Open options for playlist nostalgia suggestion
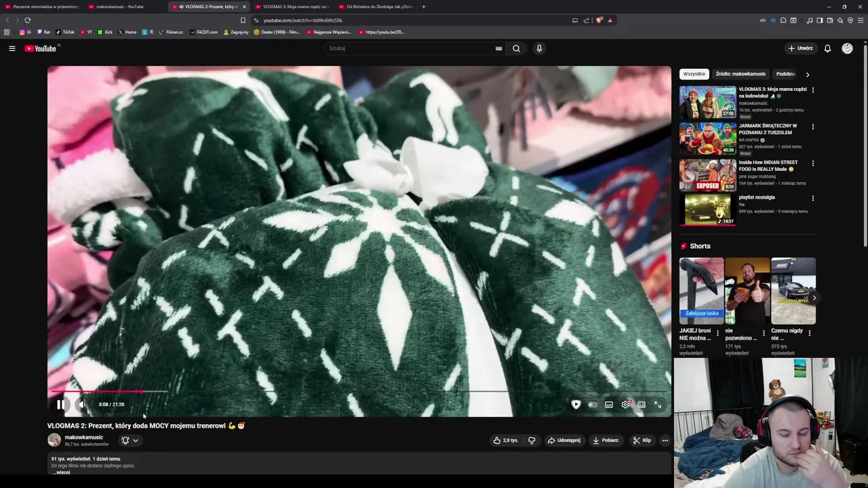The width and height of the screenshot is (868, 488). 813,199
